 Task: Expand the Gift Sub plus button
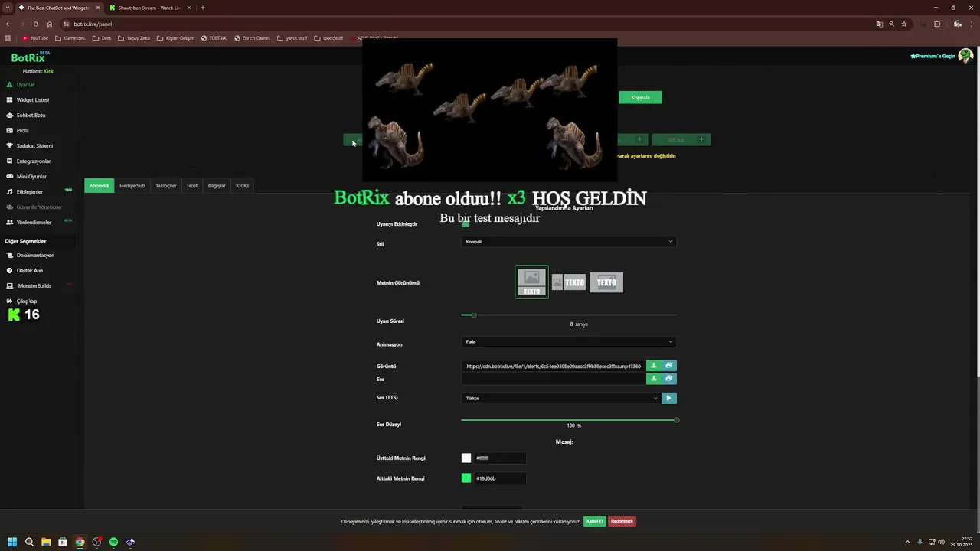[701, 139]
